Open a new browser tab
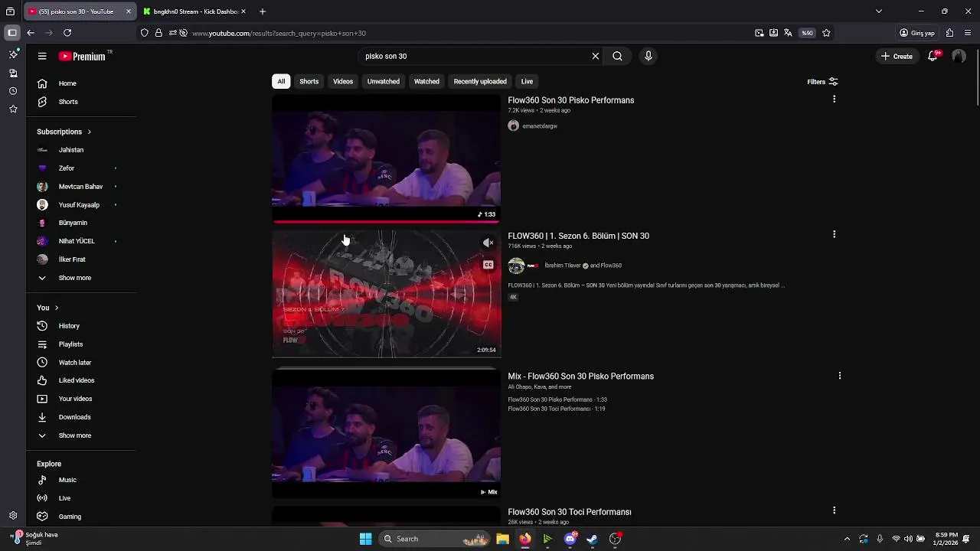 pos(262,11)
